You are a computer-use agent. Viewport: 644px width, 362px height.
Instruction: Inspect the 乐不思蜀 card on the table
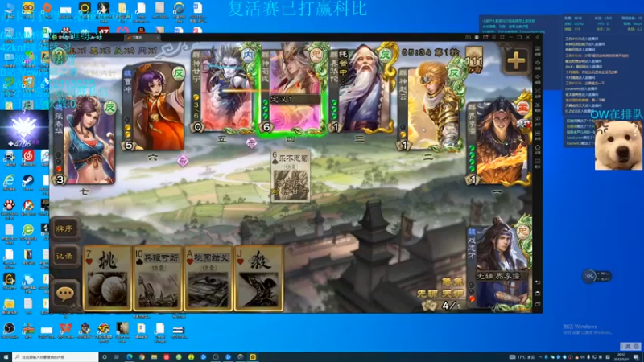(x=290, y=176)
